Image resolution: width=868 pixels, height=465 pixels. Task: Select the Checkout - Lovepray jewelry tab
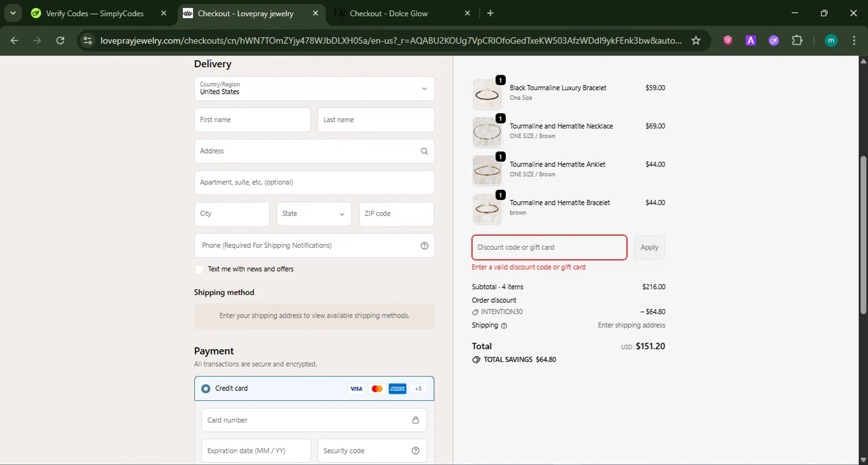point(245,13)
